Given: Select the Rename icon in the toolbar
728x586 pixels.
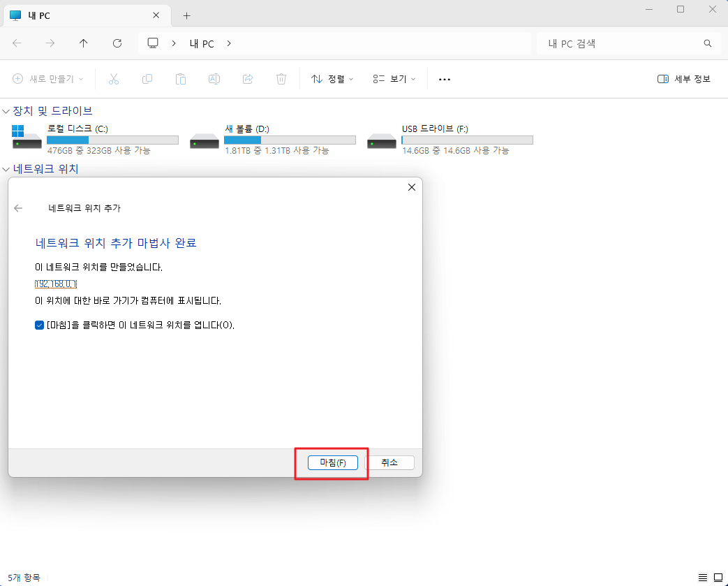Looking at the screenshot, I should (214, 79).
